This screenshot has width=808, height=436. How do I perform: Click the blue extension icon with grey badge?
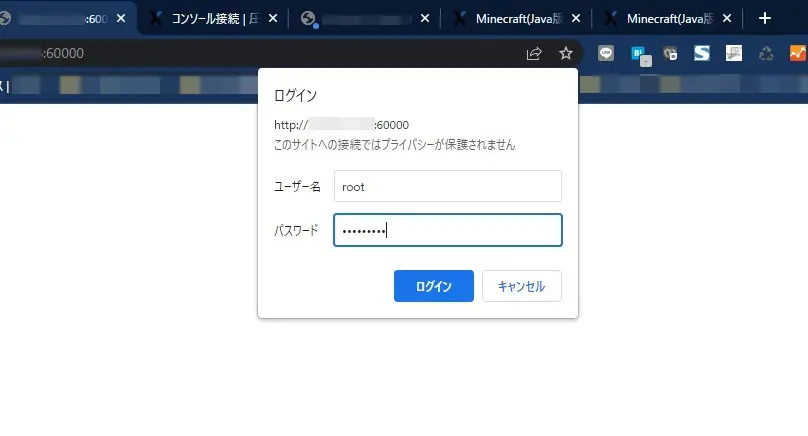[x=639, y=54]
